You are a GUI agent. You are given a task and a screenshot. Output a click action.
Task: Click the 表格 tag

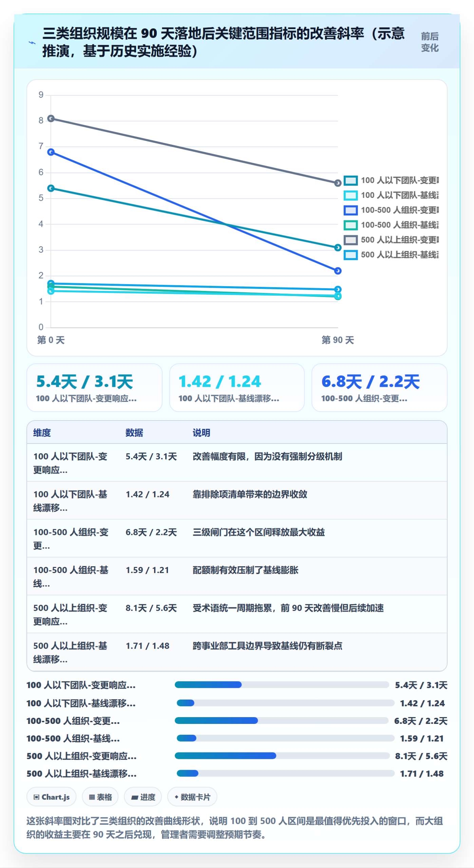[100, 797]
